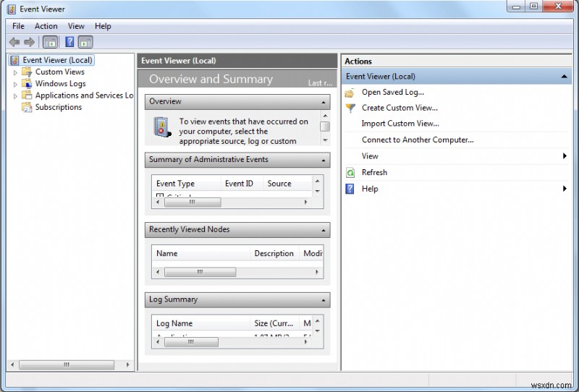Expand the Custom Views tree node

(x=15, y=73)
